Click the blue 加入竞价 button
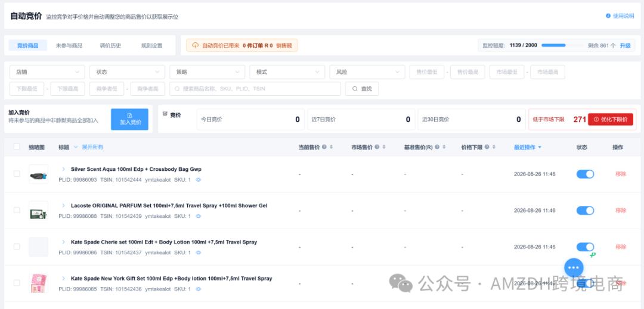Screen dimensions: 644x309 [129, 119]
